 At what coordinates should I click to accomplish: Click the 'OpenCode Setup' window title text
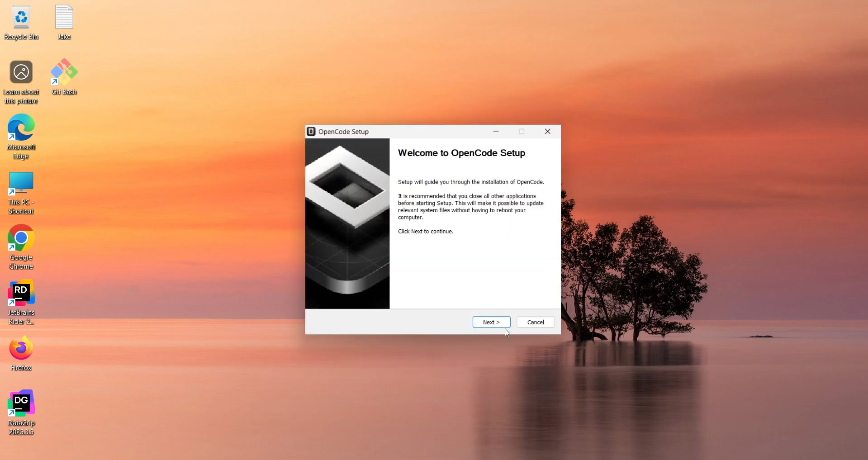[343, 132]
